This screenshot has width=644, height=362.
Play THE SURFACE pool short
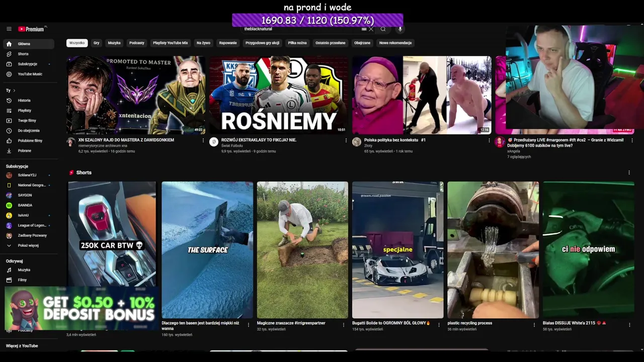[x=207, y=250]
